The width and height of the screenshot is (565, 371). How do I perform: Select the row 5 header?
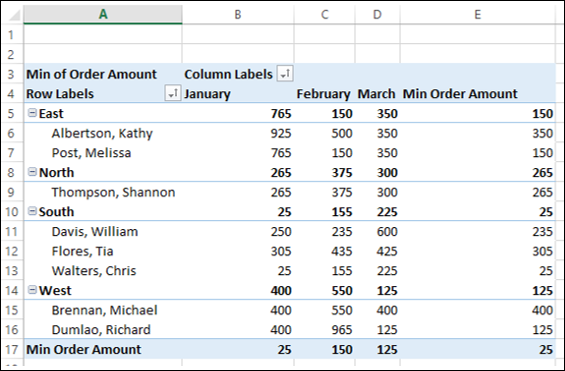coord(11,113)
